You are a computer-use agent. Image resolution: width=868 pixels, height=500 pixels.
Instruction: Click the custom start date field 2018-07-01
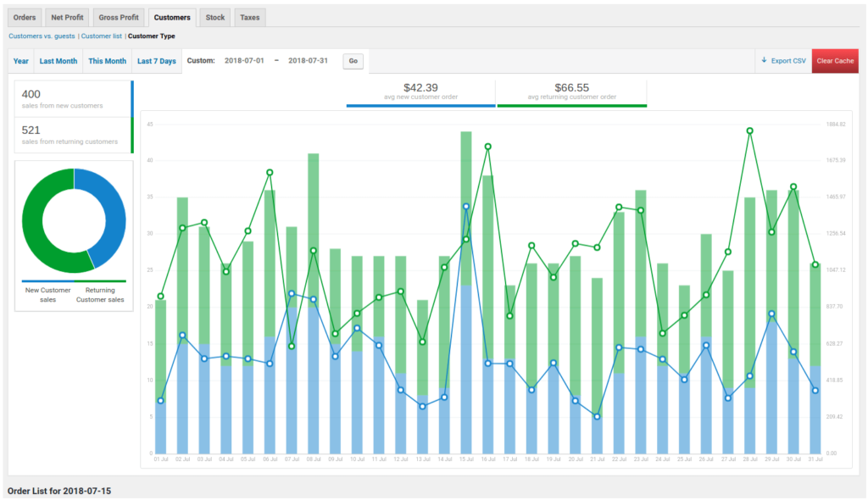[x=244, y=61]
